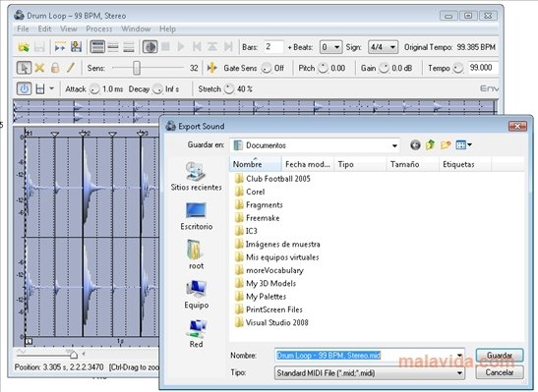The image size is (538, 392).
Task: Click the envelope preset save icon
Action: [x=40, y=89]
